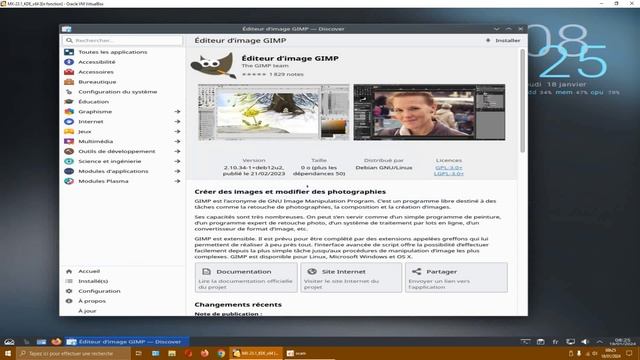Open the À jour updates entry
Screen dimensions: 640x360
[122, 311]
